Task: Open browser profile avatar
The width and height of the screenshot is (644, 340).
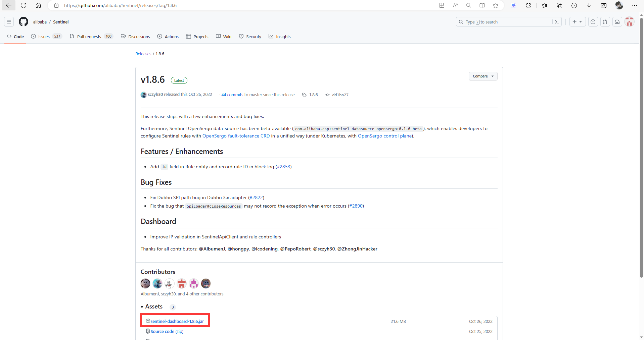Action: tap(619, 5)
